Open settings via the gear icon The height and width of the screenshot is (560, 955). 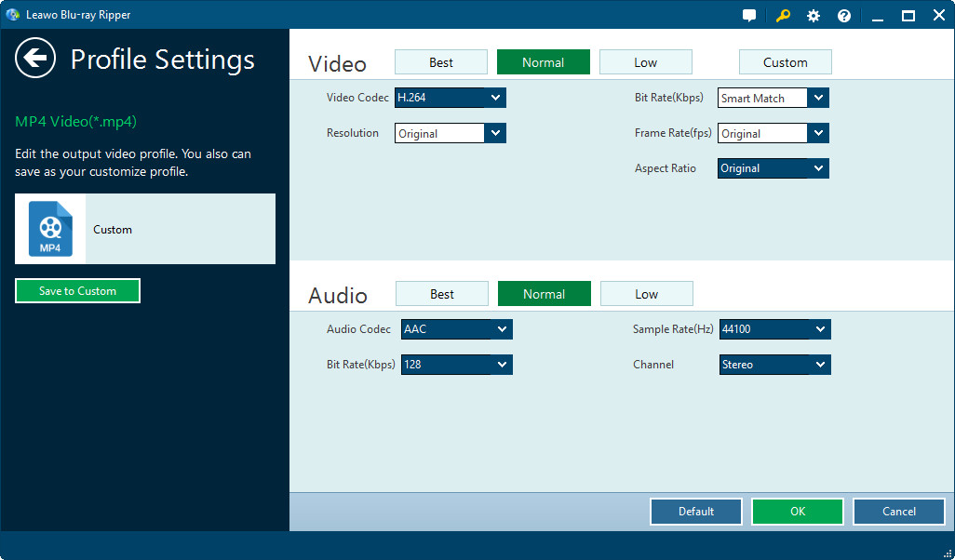(x=814, y=16)
